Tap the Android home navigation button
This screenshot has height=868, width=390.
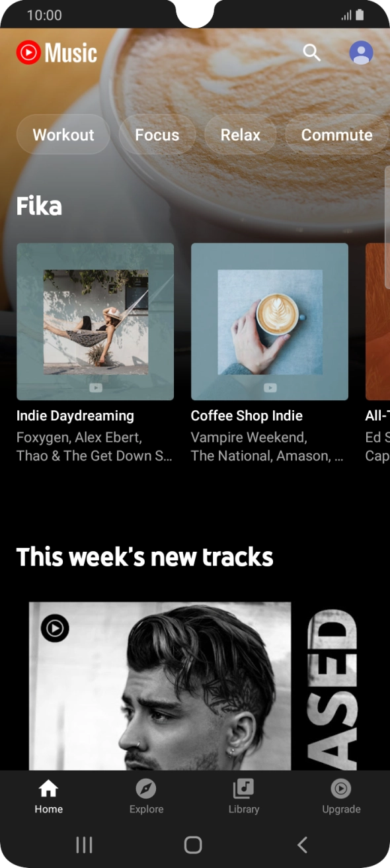click(193, 844)
